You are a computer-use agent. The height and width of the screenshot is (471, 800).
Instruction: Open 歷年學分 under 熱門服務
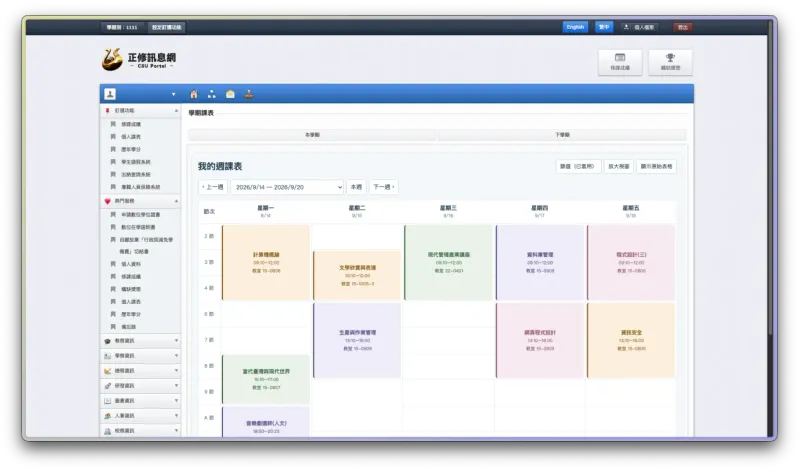coord(131,314)
